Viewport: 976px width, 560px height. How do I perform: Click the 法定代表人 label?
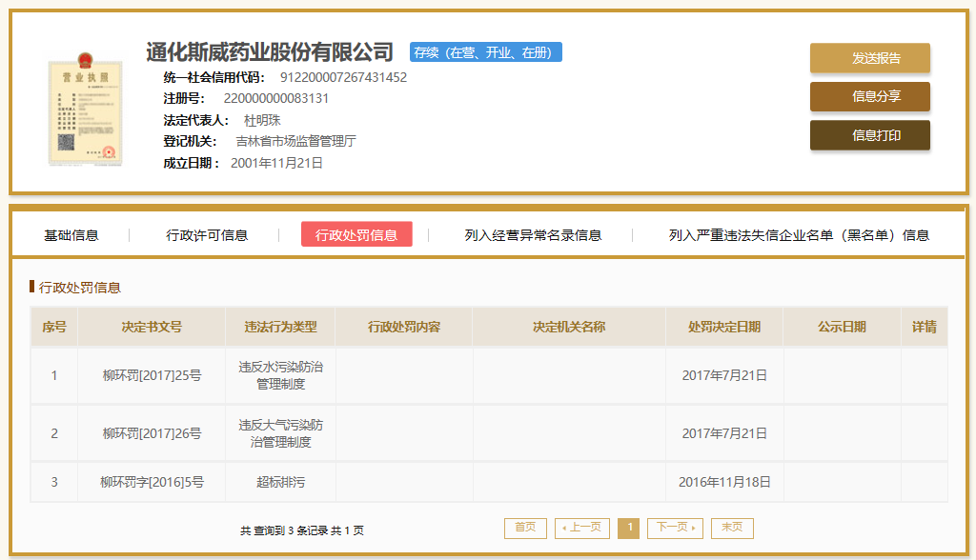(x=195, y=120)
